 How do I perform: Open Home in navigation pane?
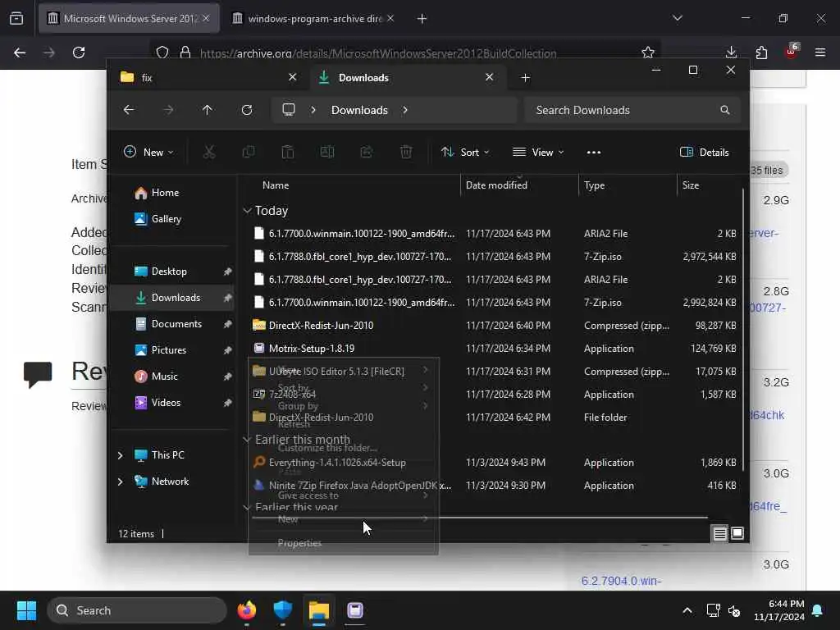[x=165, y=193]
